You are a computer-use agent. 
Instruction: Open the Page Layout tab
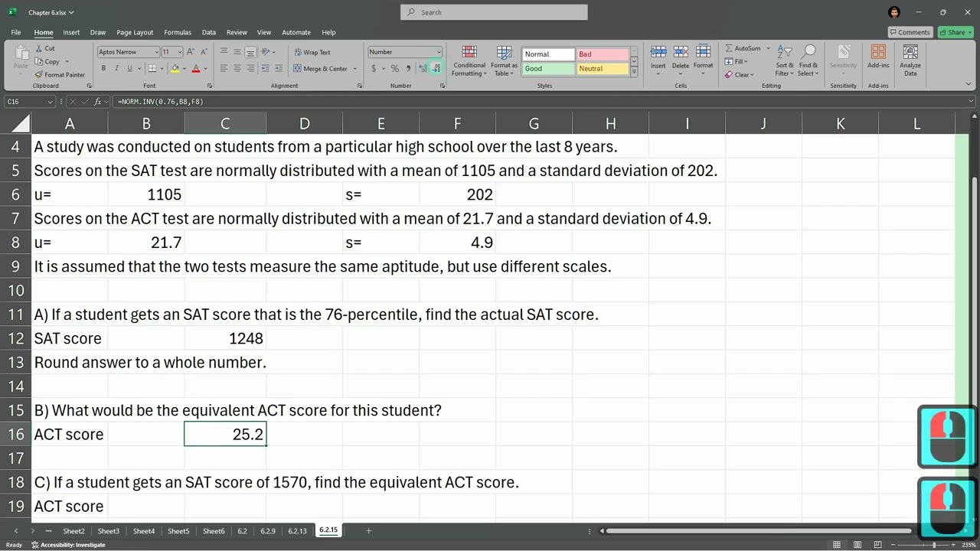(135, 32)
